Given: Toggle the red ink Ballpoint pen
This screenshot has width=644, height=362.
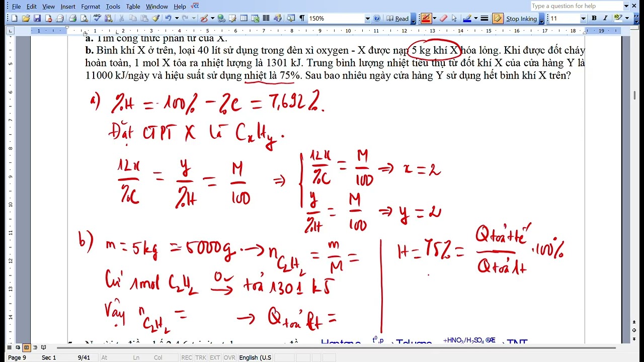Looking at the screenshot, I should [x=426, y=18].
